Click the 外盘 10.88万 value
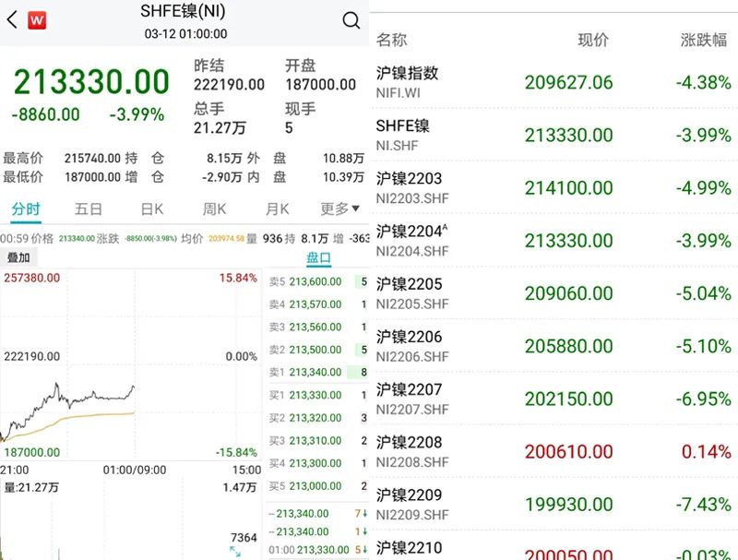The height and width of the screenshot is (560, 738). [x=343, y=158]
